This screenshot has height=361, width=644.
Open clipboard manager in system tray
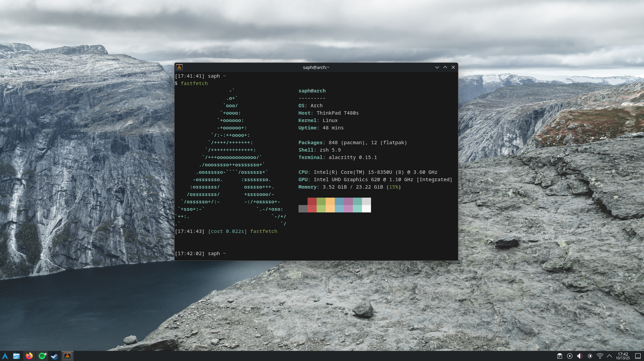pos(559,356)
